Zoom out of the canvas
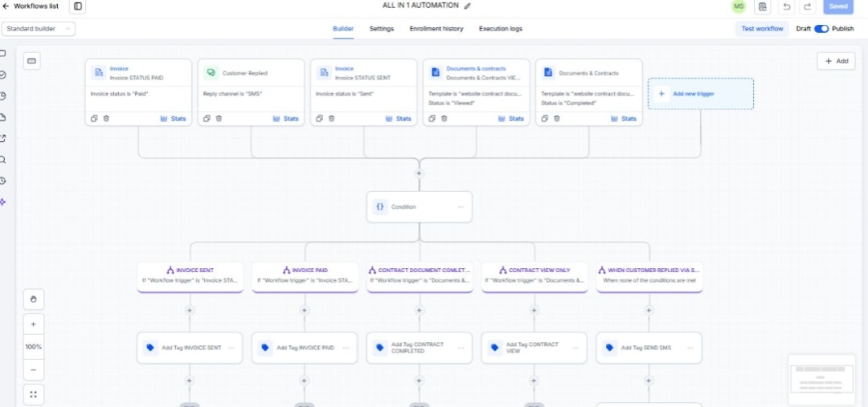This screenshot has height=407, width=868. pos(34,370)
